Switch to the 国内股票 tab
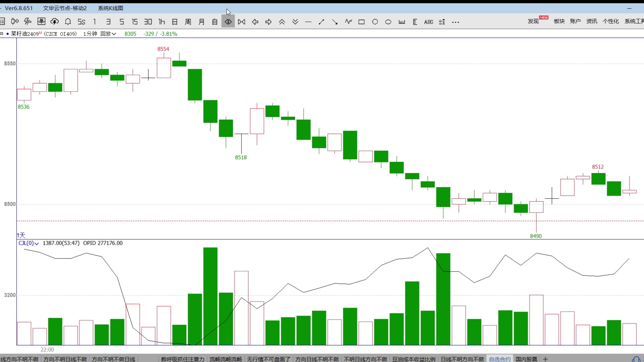This screenshot has width=644, height=362. tap(526, 359)
